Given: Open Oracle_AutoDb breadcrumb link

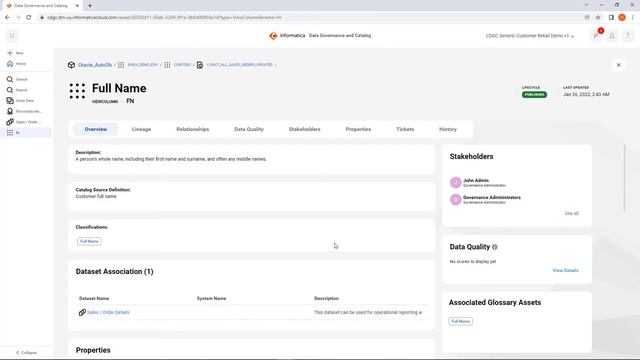Looking at the screenshot, I should (x=95, y=65).
